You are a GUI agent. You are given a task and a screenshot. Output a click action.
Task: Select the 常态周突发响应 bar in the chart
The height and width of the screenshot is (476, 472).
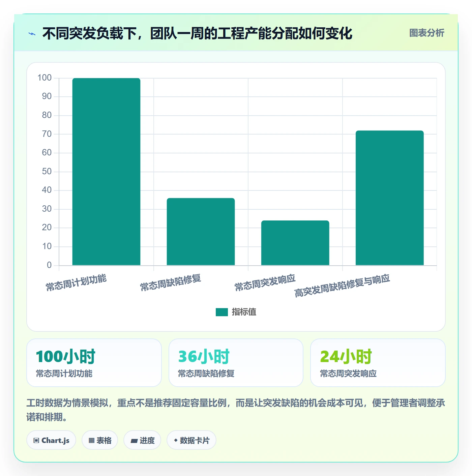(x=295, y=243)
